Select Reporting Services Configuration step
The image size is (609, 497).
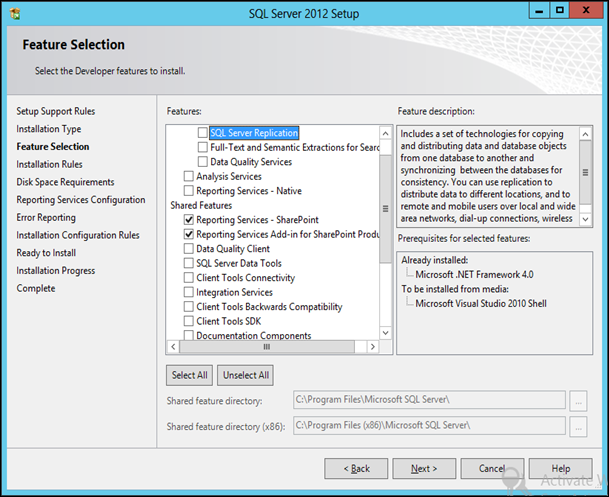pos(81,200)
